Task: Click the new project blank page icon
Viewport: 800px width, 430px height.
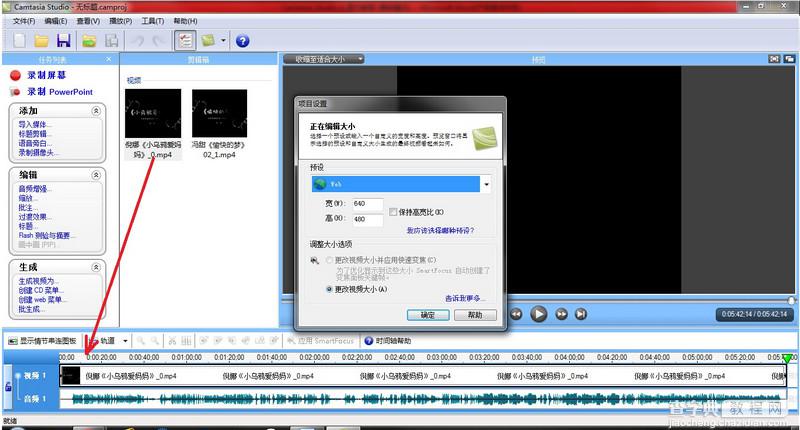Action: pyautogui.click(x=19, y=41)
